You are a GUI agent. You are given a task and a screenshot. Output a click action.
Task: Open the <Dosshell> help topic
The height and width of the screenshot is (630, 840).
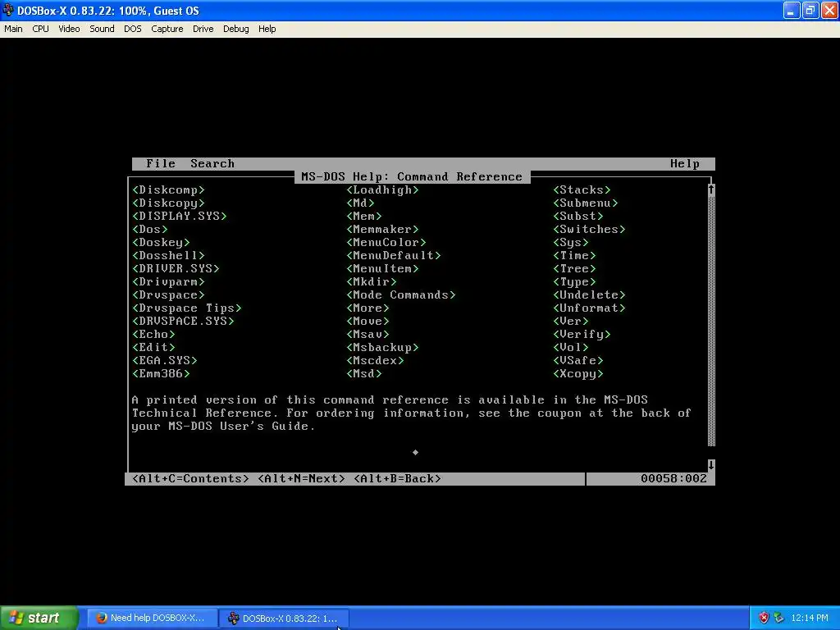point(168,256)
